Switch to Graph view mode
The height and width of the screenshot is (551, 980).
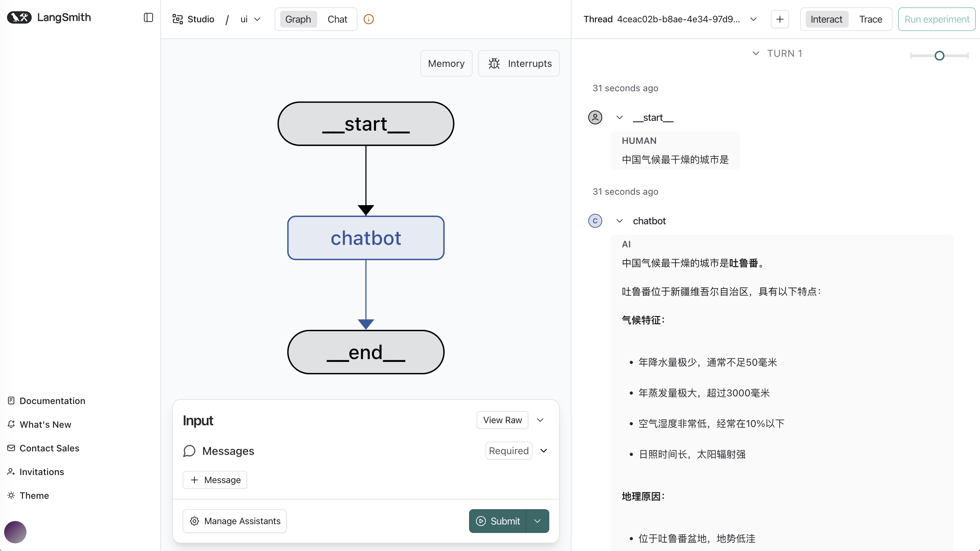[298, 19]
